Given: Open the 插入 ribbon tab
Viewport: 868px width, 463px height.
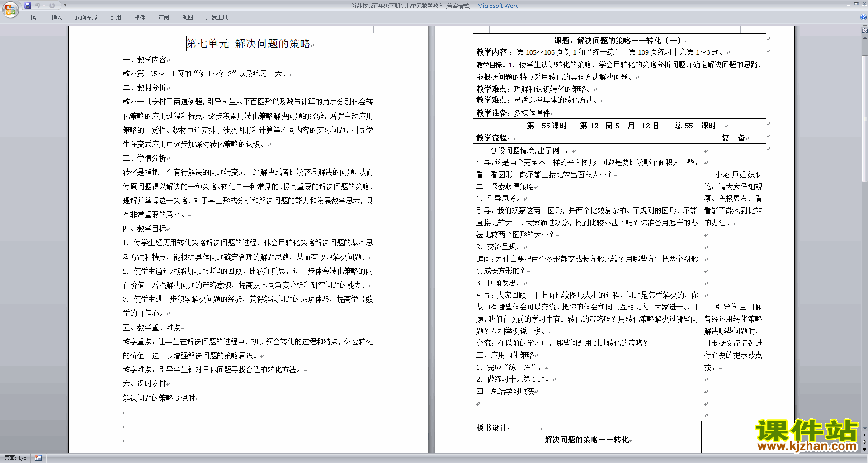Looking at the screenshot, I should click(57, 18).
